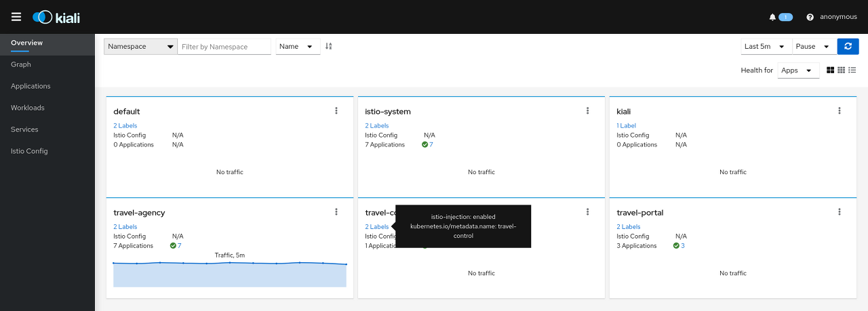Open kebab menu on default card
Screen dimensions: 868x311
pos(336,110)
